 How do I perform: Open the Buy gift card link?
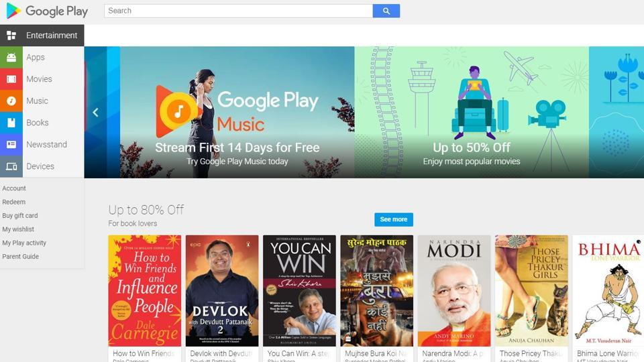point(19,215)
